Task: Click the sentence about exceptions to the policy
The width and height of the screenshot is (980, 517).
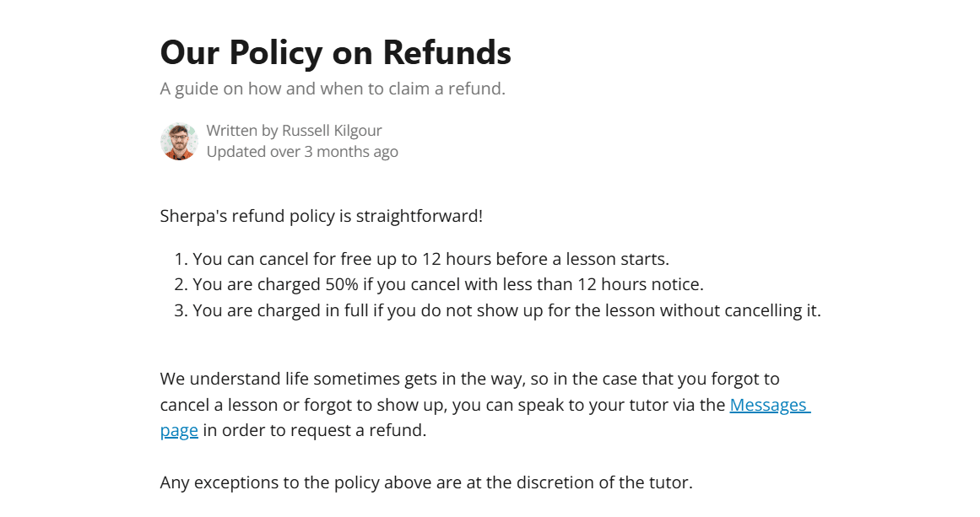Action: coord(425,483)
